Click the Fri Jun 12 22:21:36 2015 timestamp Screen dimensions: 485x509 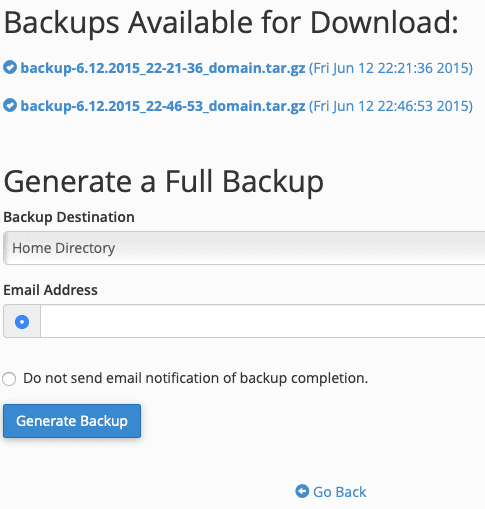391,68
